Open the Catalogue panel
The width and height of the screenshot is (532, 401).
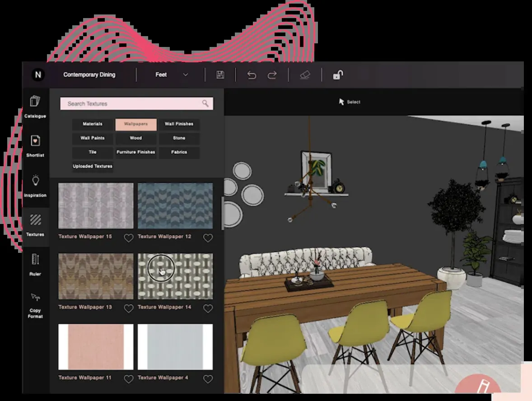tap(35, 106)
